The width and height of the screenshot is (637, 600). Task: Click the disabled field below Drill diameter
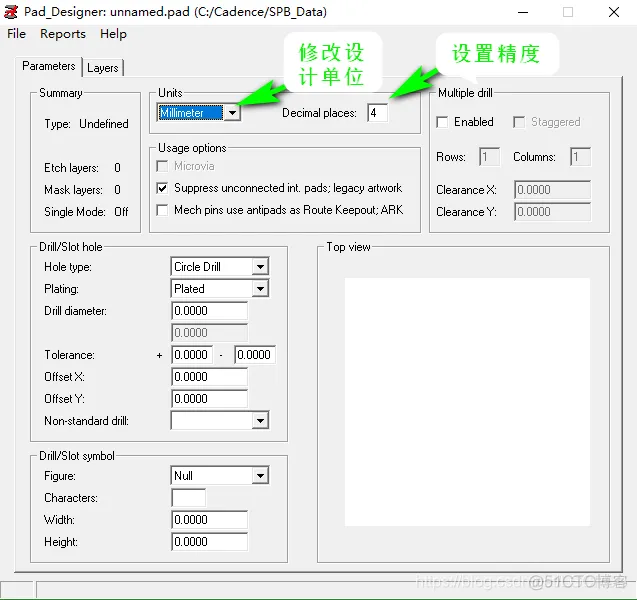[209, 333]
